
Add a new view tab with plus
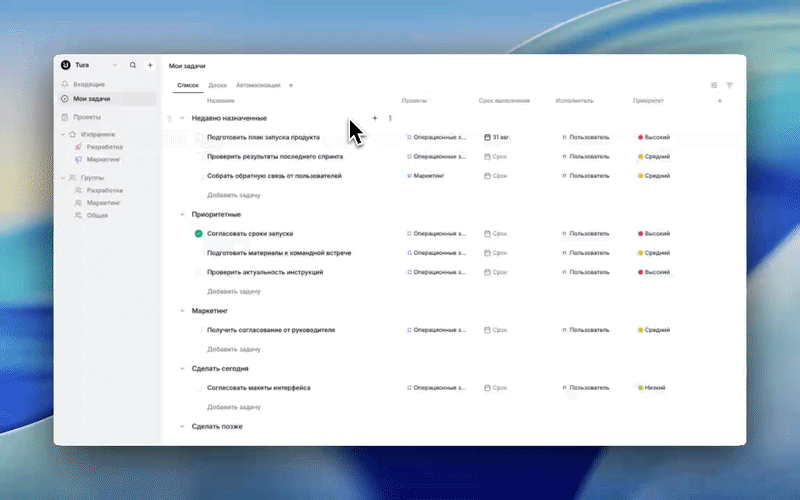pyautogui.click(x=291, y=85)
